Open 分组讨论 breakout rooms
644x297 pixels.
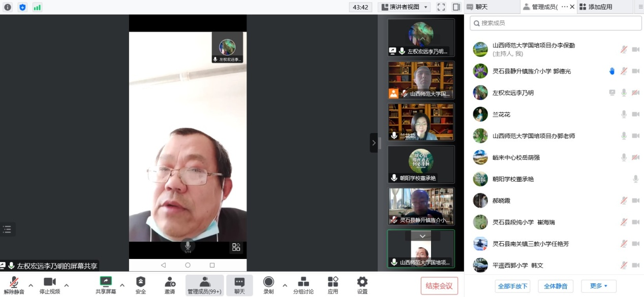[x=303, y=285]
